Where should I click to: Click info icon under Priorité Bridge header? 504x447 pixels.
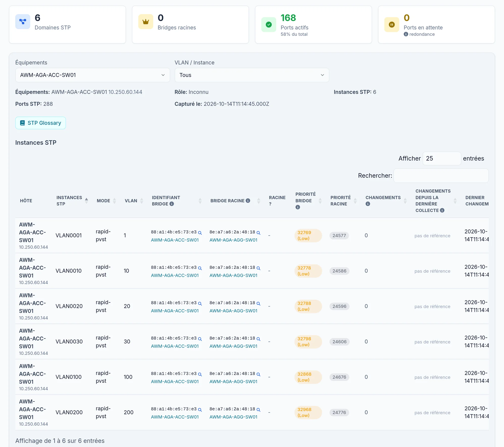pyautogui.click(x=298, y=207)
